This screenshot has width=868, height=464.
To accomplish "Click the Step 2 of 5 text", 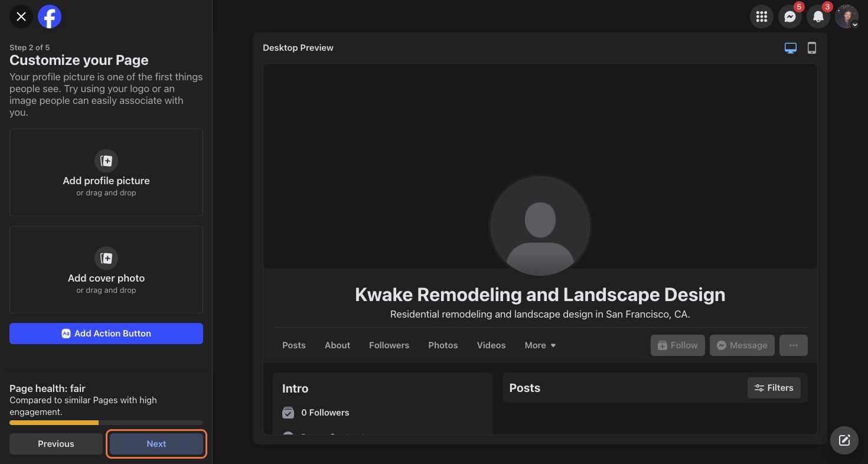I will click(x=30, y=47).
